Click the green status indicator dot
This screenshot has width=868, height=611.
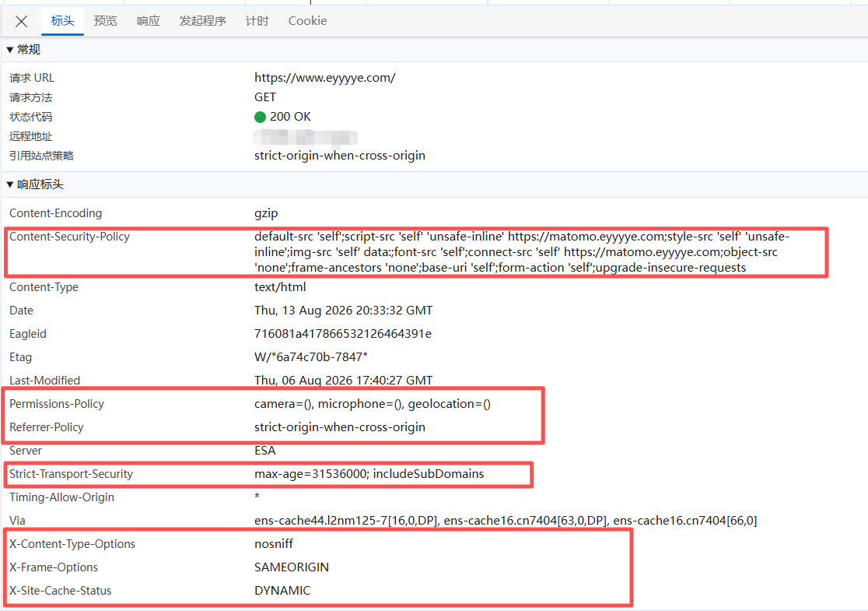261,117
